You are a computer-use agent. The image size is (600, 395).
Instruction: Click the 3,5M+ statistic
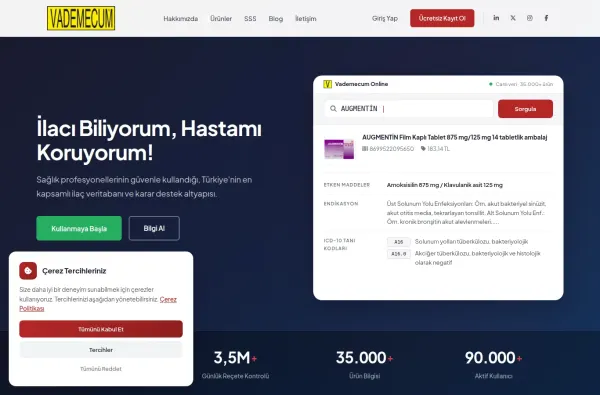(x=235, y=358)
